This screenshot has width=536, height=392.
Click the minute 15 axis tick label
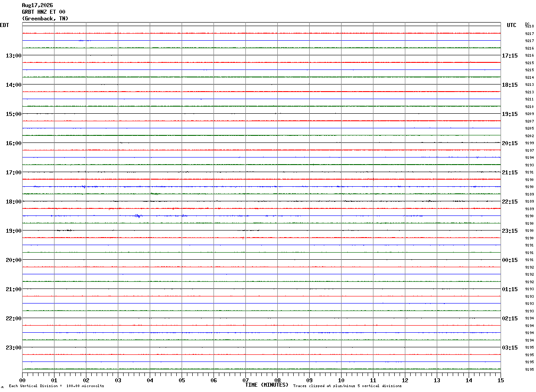click(x=501, y=380)
